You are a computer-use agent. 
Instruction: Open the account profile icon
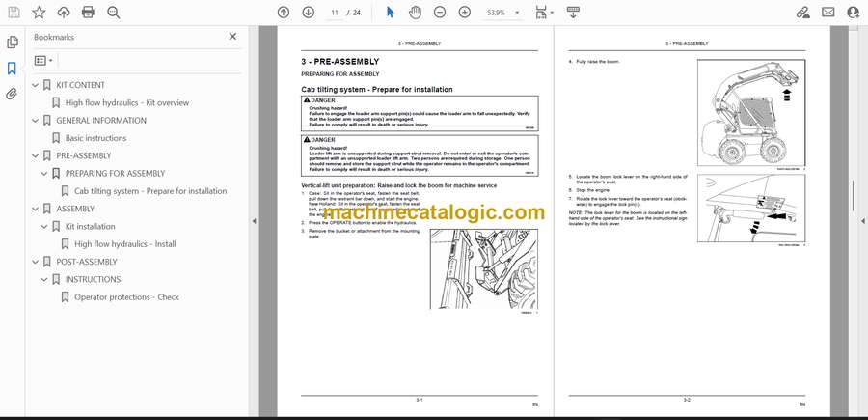coord(854,13)
